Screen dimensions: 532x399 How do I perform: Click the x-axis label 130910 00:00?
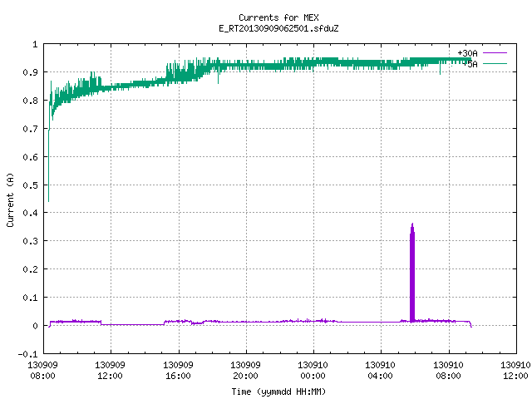click(x=313, y=370)
